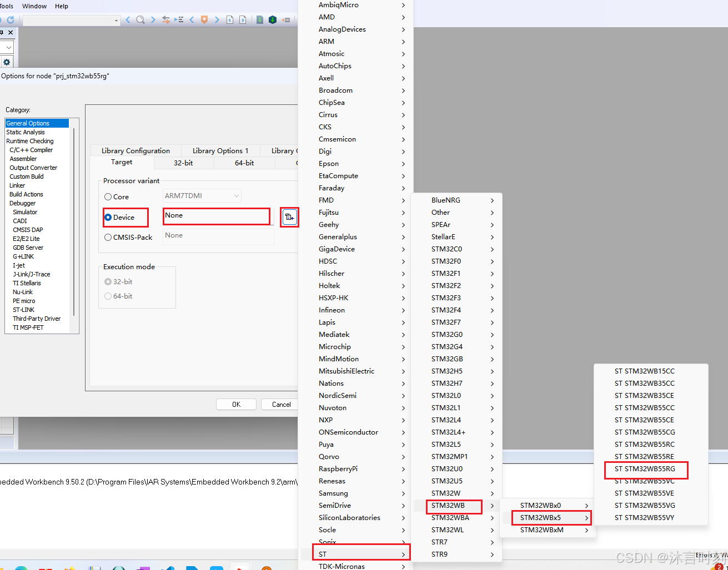The image size is (728, 570).
Task: Expand the STM32H7 family submenu
Action: pos(456,384)
